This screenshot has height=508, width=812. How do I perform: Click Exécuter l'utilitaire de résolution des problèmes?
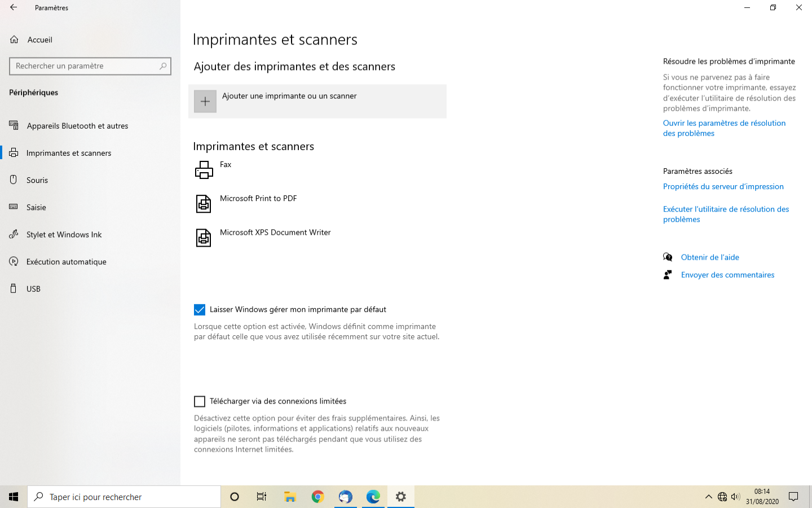(x=726, y=214)
